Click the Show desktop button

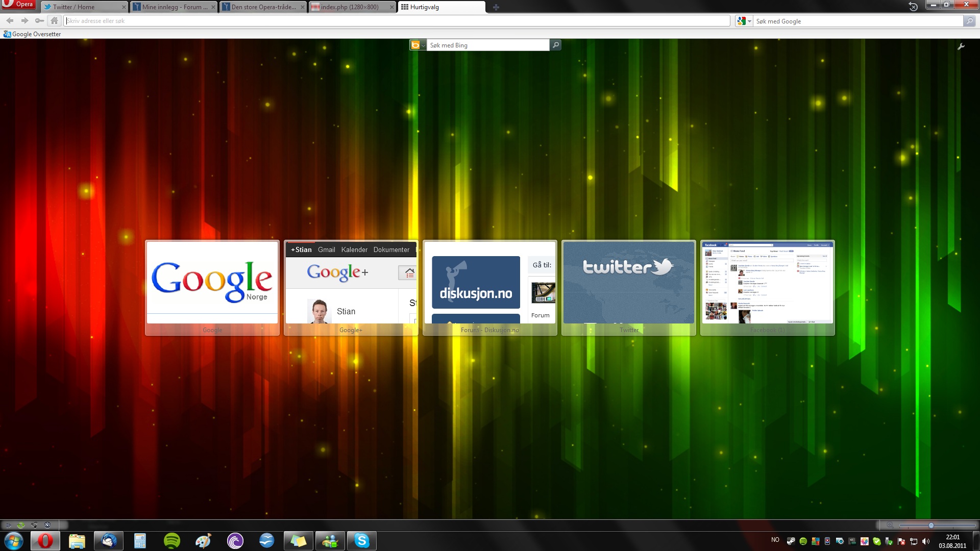976,541
